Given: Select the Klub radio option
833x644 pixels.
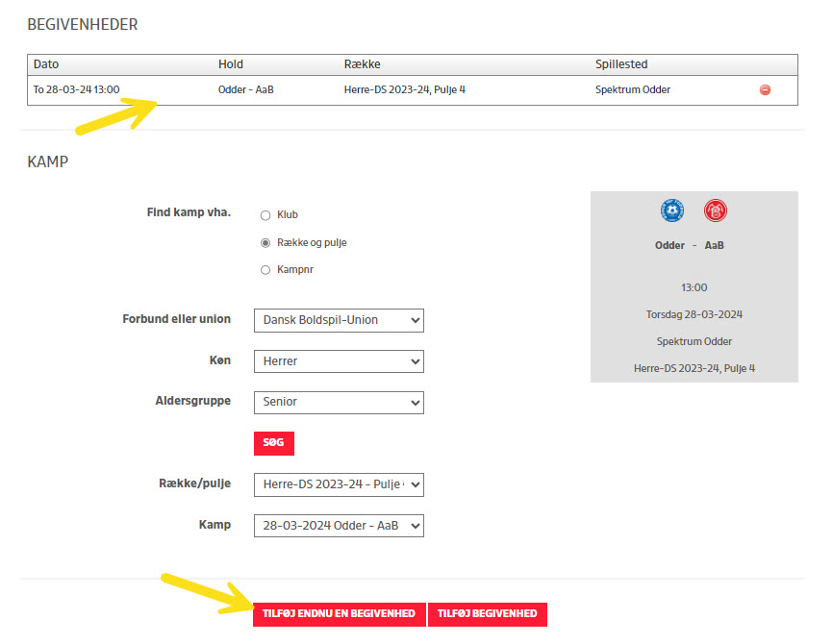Looking at the screenshot, I should click(265, 215).
